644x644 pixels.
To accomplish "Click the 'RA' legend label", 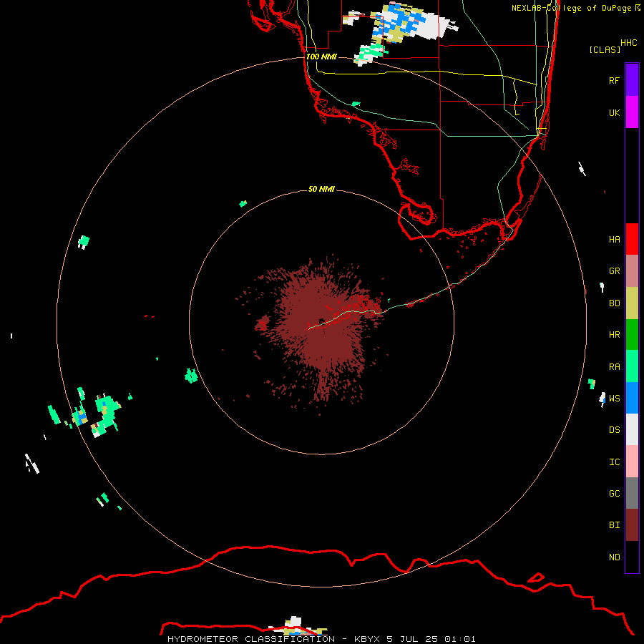I will click(x=614, y=367).
